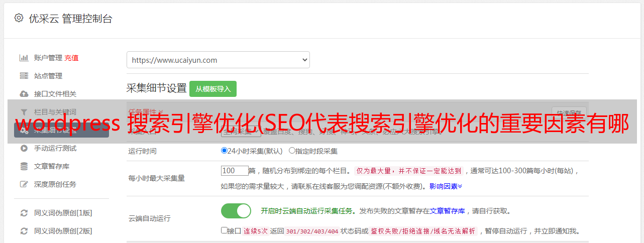644x243 pixels.
Task: Click the 文章暂存库 database icon in sidebar
Action: pos(24,166)
